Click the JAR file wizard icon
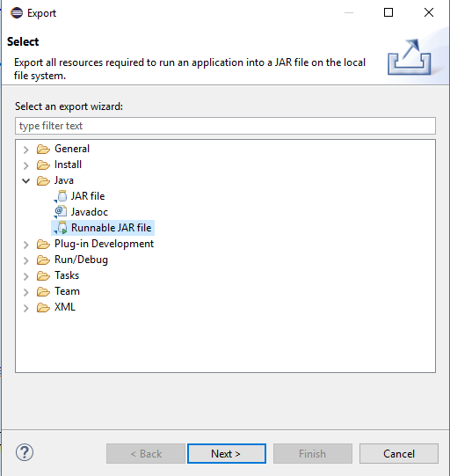Viewport: 450px width, 476px height. coord(61,196)
